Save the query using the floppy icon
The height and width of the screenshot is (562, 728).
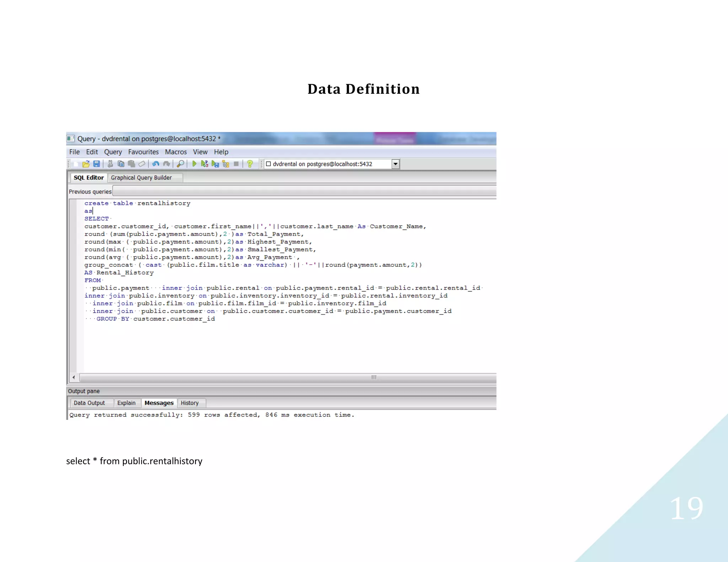(96, 164)
